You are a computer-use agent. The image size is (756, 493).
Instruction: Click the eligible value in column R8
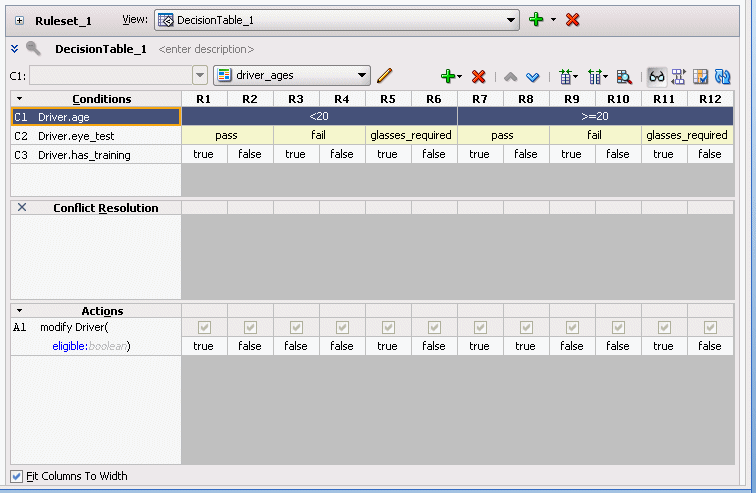pos(526,346)
